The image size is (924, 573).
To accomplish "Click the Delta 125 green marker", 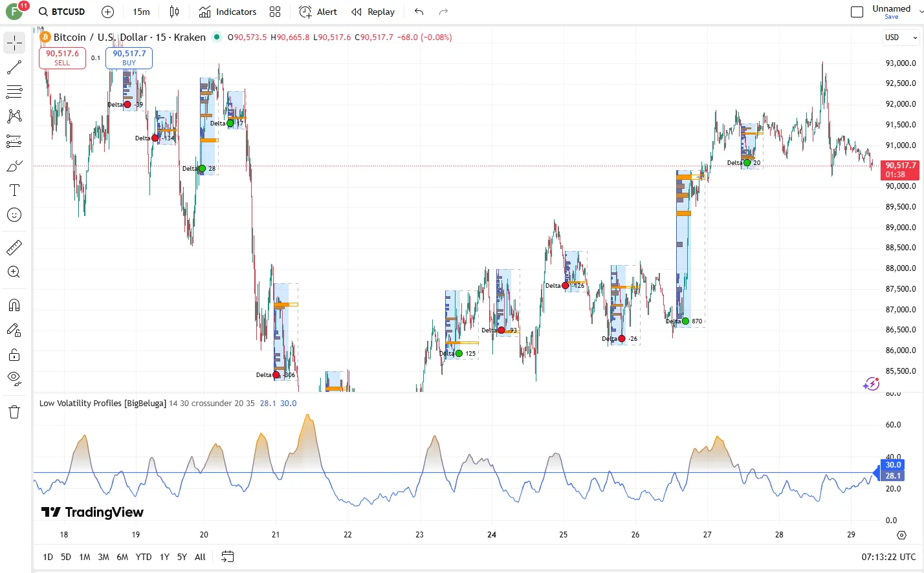I will click(x=459, y=353).
